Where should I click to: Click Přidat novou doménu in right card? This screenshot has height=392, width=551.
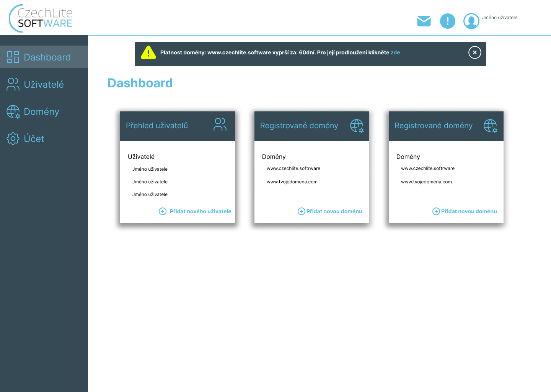pyautogui.click(x=469, y=211)
